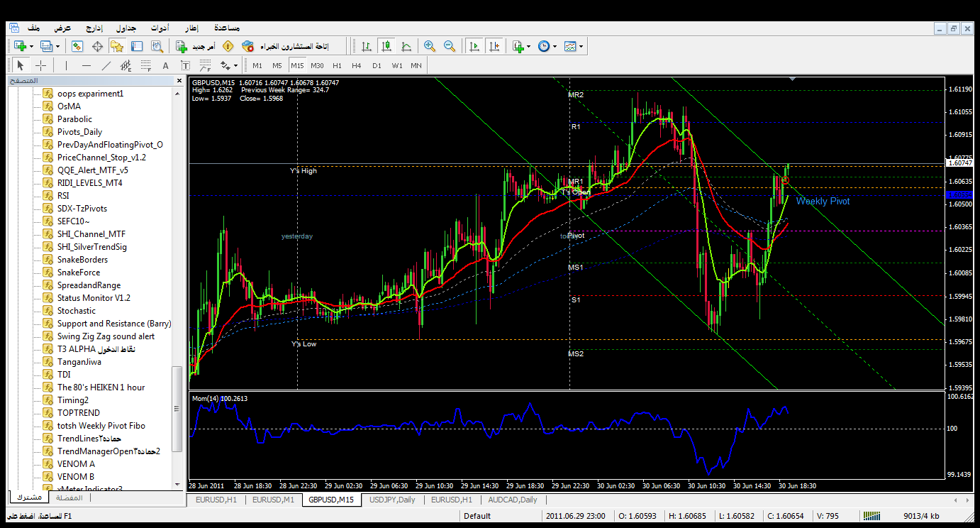Select the horizontal line drawing tool
980x528 pixels.
coord(86,65)
